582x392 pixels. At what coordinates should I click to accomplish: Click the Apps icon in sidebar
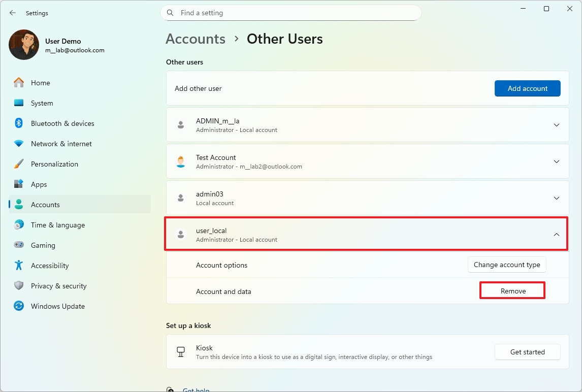19,184
